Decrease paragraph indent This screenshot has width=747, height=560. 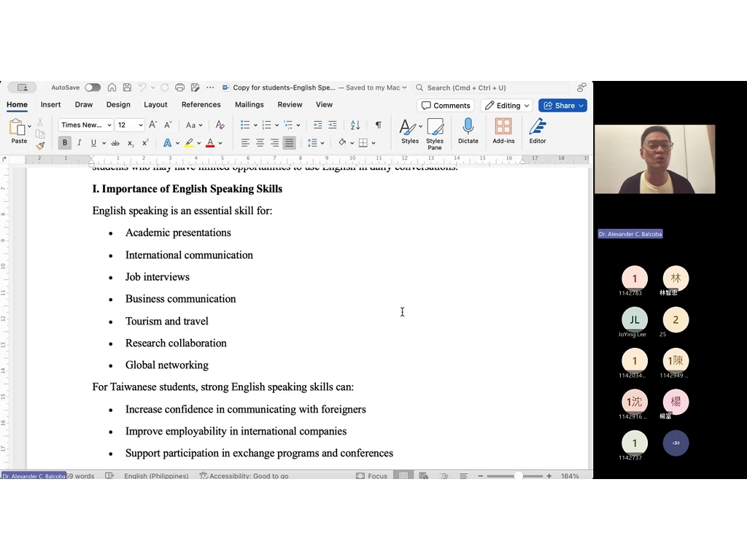(x=318, y=125)
